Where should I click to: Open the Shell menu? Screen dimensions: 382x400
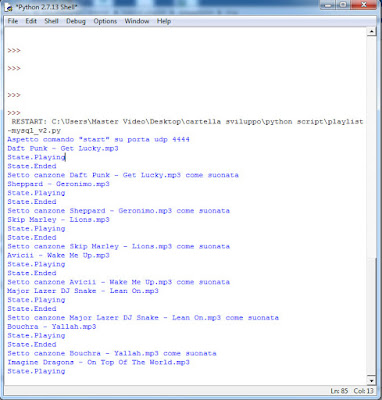pyautogui.click(x=51, y=21)
